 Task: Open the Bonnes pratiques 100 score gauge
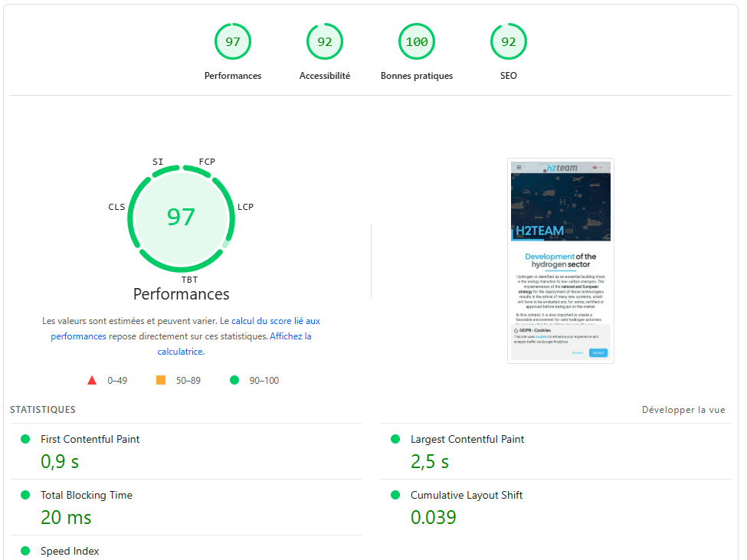coord(416,42)
